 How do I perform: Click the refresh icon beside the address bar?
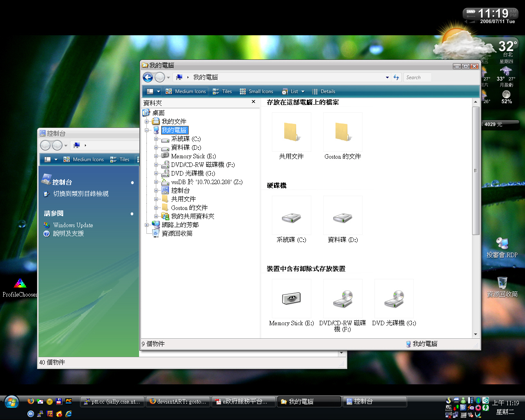click(x=396, y=77)
